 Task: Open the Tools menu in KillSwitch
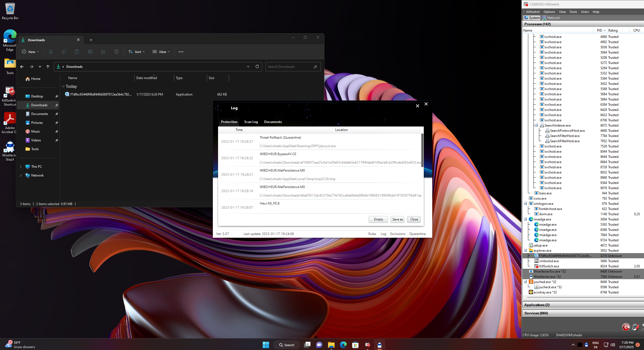pyautogui.click(x=573, y=12)
